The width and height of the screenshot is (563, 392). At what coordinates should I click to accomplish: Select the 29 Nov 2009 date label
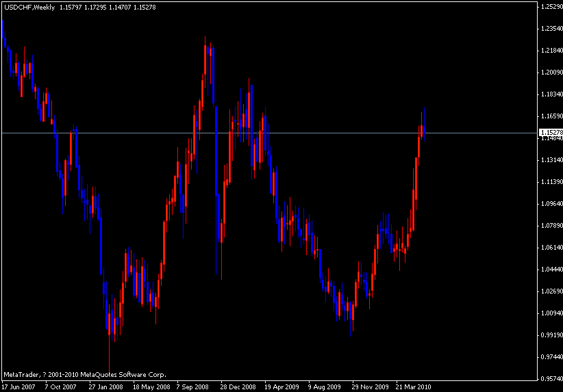click(369, 386)
